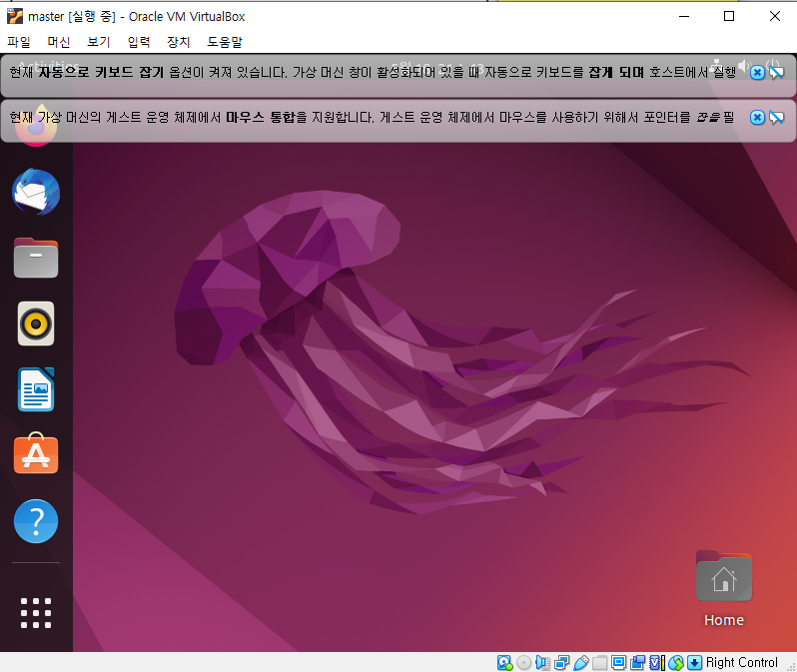Open Thunderbird Mail from the dock
This screenshot has height=672, width=797.
click(x=36, y=192)
